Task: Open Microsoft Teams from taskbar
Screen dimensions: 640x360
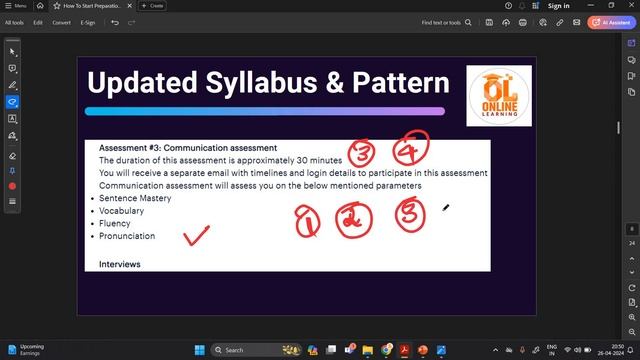Action: 350,350
